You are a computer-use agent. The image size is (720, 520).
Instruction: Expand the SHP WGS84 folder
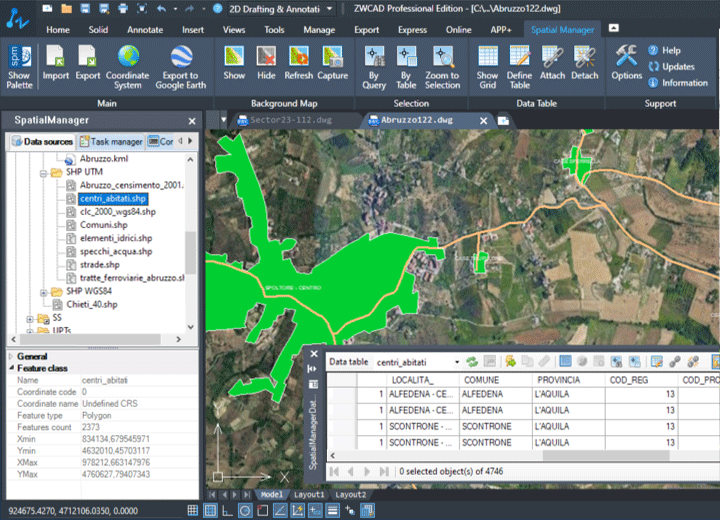click(43, 292)
